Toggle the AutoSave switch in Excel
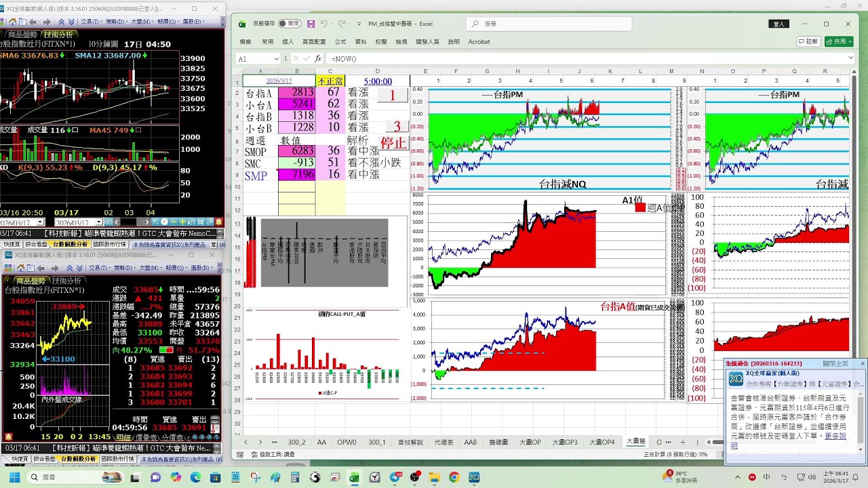This screenshot has height=488, width=868. click(x=290, y=24)
